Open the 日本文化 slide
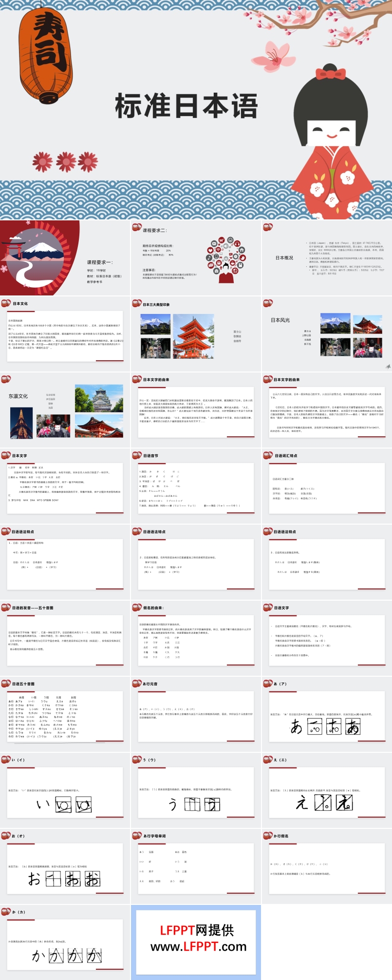Image resolution: width=392 pixels, height=980 pixels. click(x=65, y=334)
